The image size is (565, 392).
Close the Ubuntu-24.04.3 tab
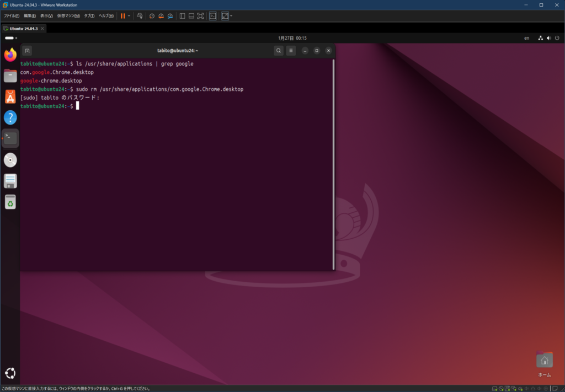(x=42, y=29)
